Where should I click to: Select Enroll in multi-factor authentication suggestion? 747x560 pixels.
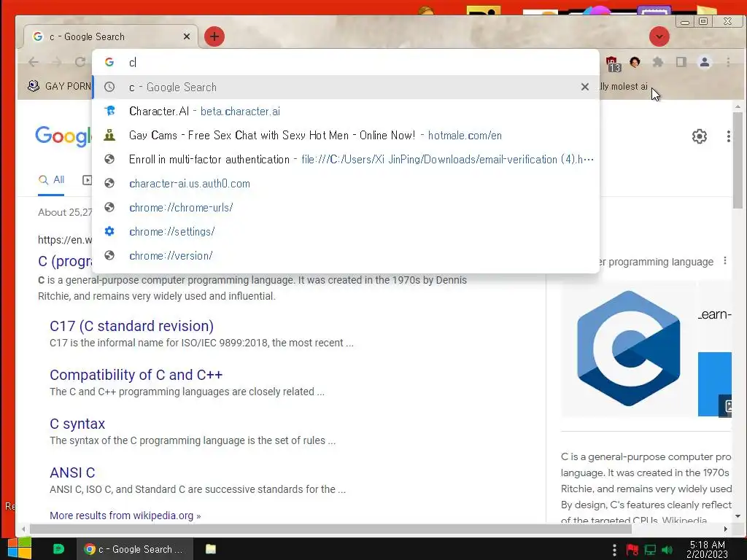[345, 160]
